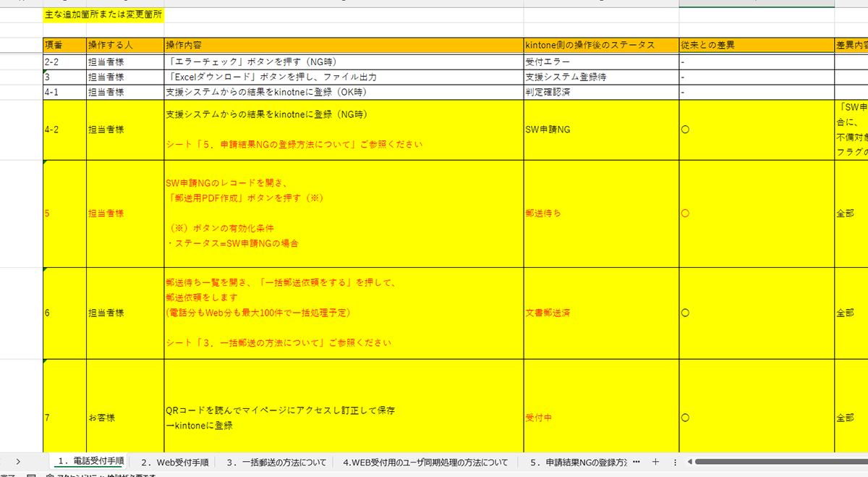This screenshot has width=868, height=477.
Task: Select the ○ difference mark in row 6
Action: point(757,313)
